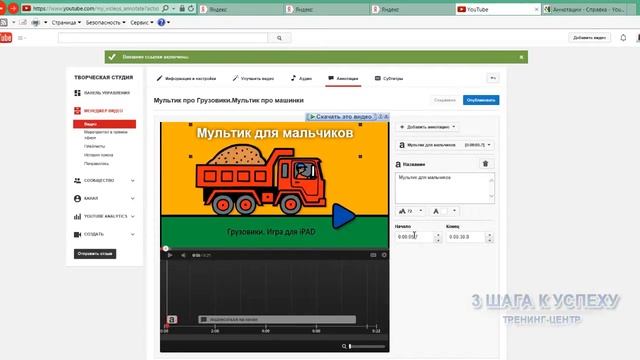Image resolution: width=640 pixels, height=360 pixels.
Task: Click the YouTube search magnifier button
Action: pyautogui.click(x=279, y=38)
